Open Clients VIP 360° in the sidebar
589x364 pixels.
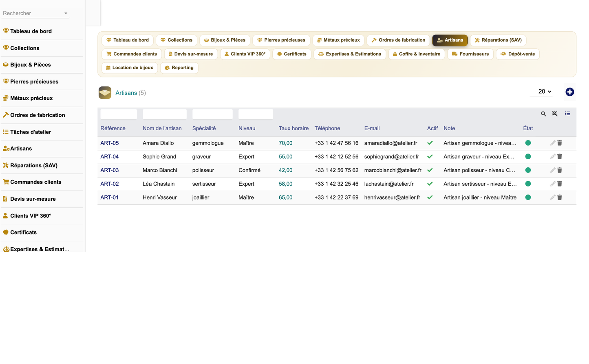[x=42, y=216]
